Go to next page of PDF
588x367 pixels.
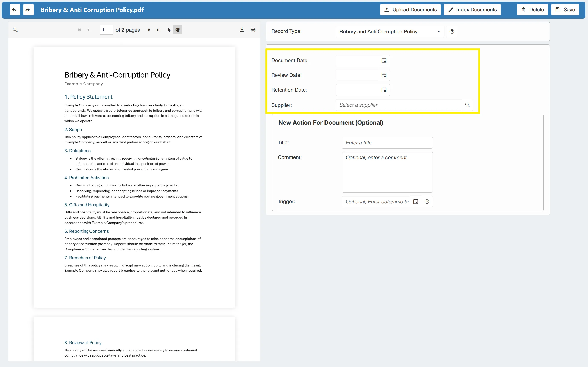149,30
